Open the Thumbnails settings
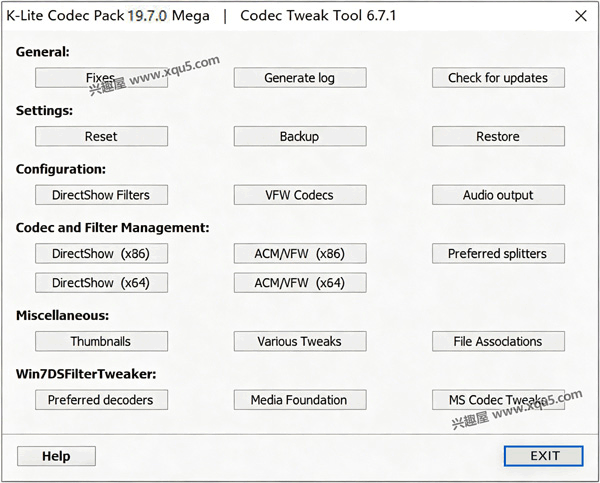 click(101, 341)
